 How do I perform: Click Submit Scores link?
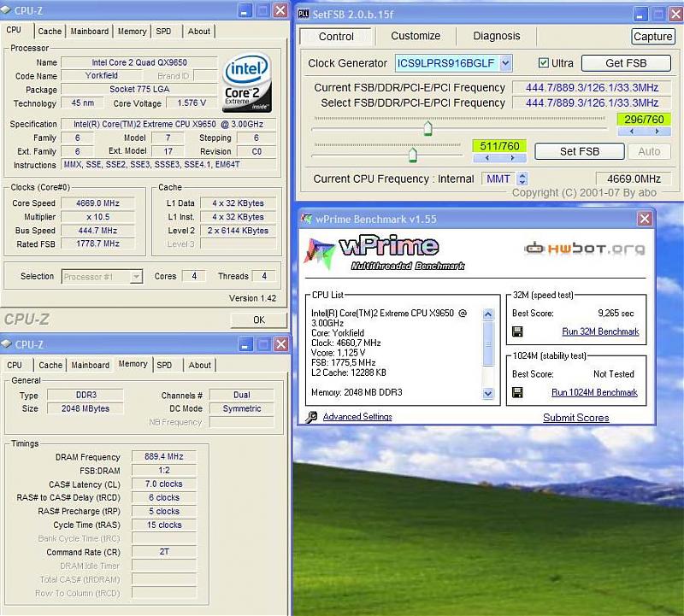(575, 418)
